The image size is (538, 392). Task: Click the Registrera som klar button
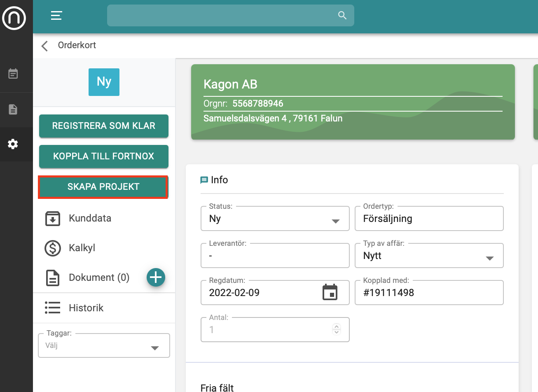coord(104,126)
